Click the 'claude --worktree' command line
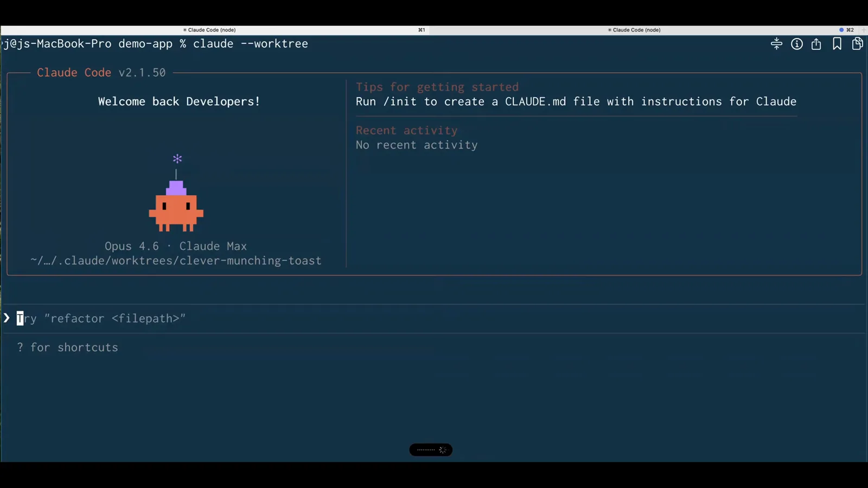The width and height of the screenshot is (868, 488). (251, 44)
